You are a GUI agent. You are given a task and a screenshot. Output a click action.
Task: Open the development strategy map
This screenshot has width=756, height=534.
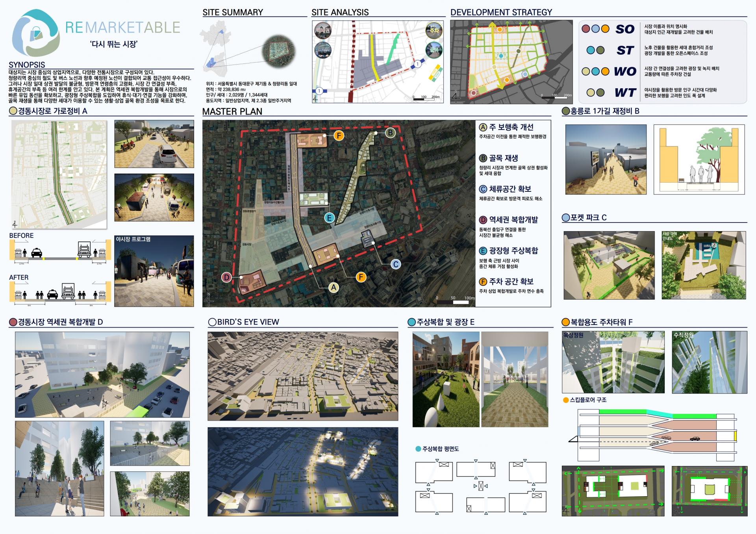click(x=511, y=62)
